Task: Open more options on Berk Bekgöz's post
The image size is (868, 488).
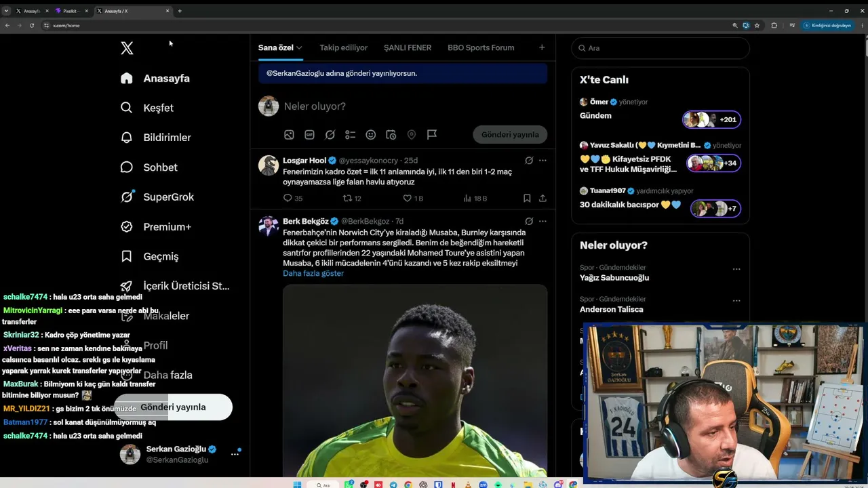Action: (x=542, y=221)
